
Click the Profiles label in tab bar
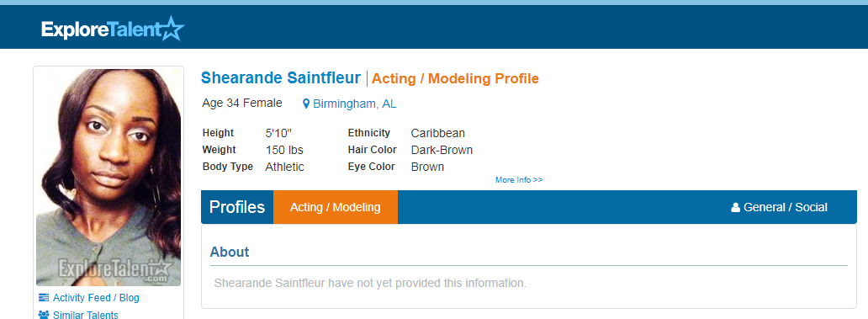(237, 207)
